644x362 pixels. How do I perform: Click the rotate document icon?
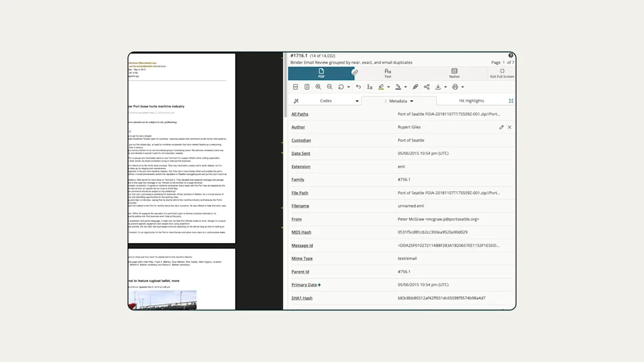click(341, 87)
